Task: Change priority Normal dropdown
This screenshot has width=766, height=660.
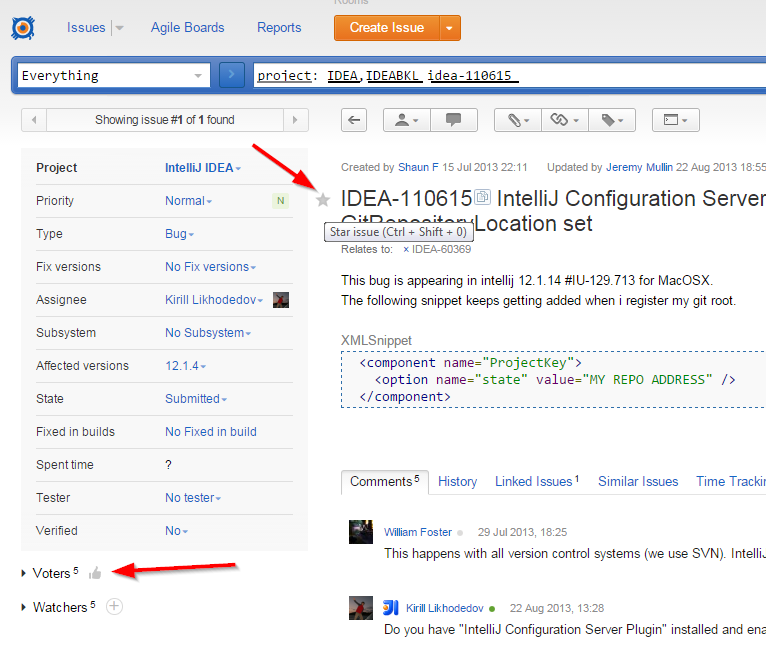Action: tap(188, 201)
